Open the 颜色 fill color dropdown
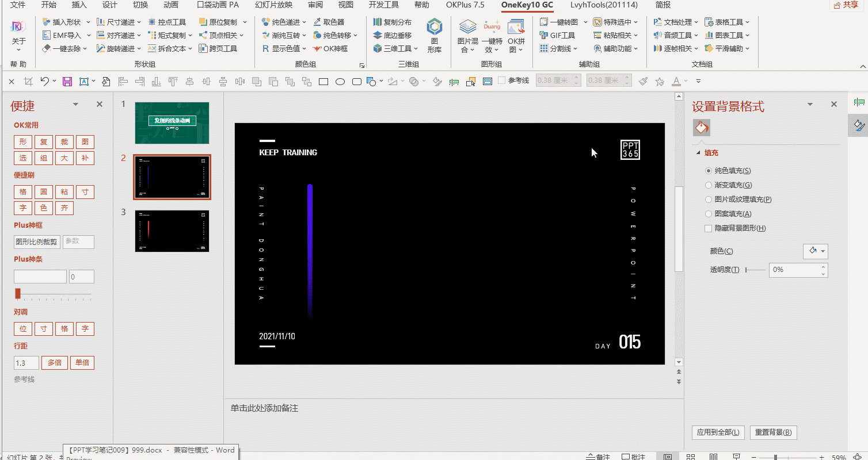The height and width of the screenshot is (460, 868). [x=815, y=251]
